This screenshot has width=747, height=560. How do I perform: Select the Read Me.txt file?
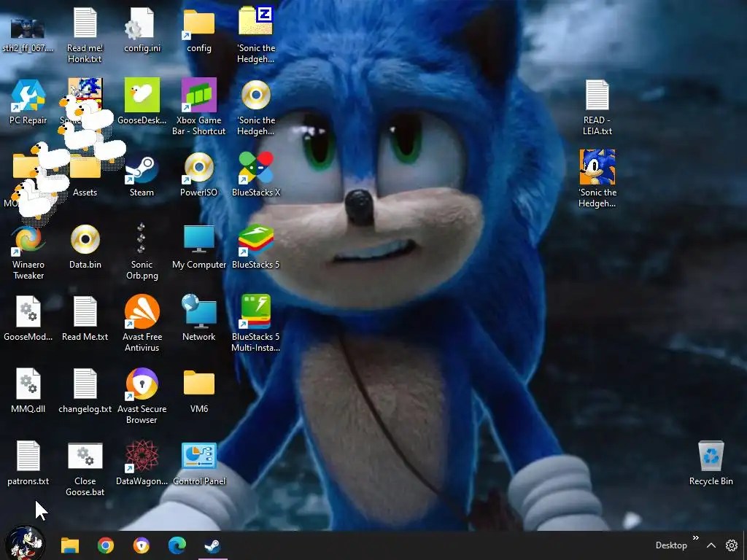pyautogui.click(x=85, y=311)
